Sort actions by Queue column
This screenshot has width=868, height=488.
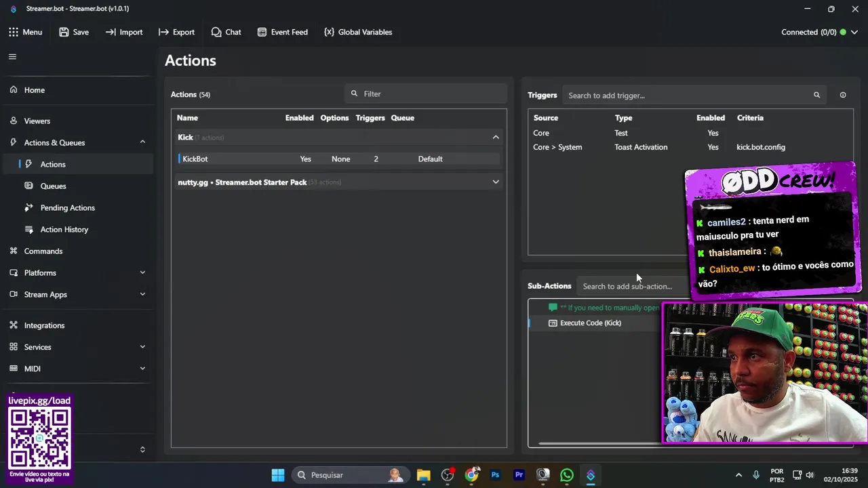tap(402, 118)
